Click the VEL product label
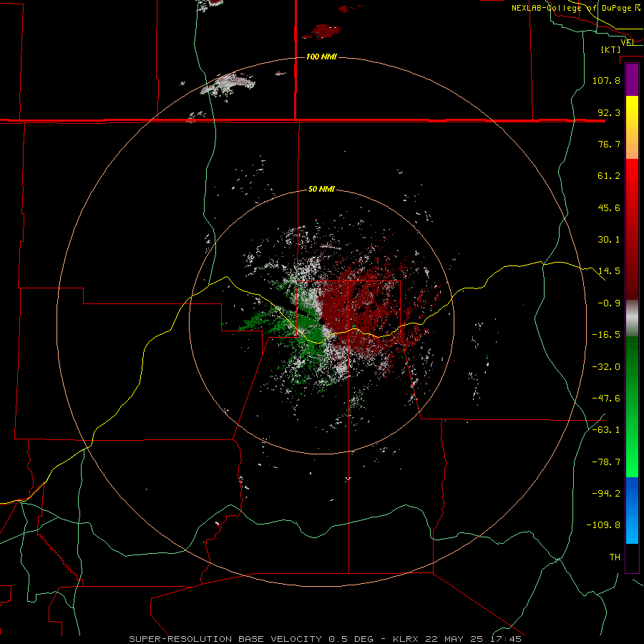Screen dimensions: 644x644 point(627,42)
